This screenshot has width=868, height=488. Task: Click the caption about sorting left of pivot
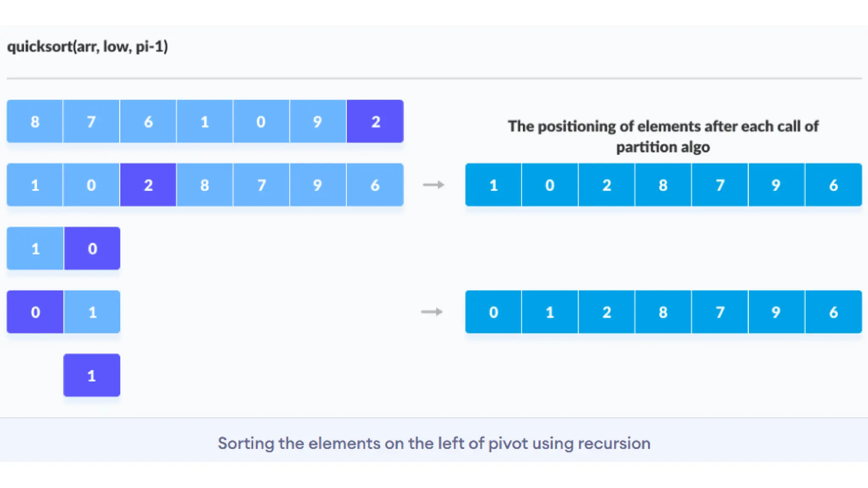[434, 443]
